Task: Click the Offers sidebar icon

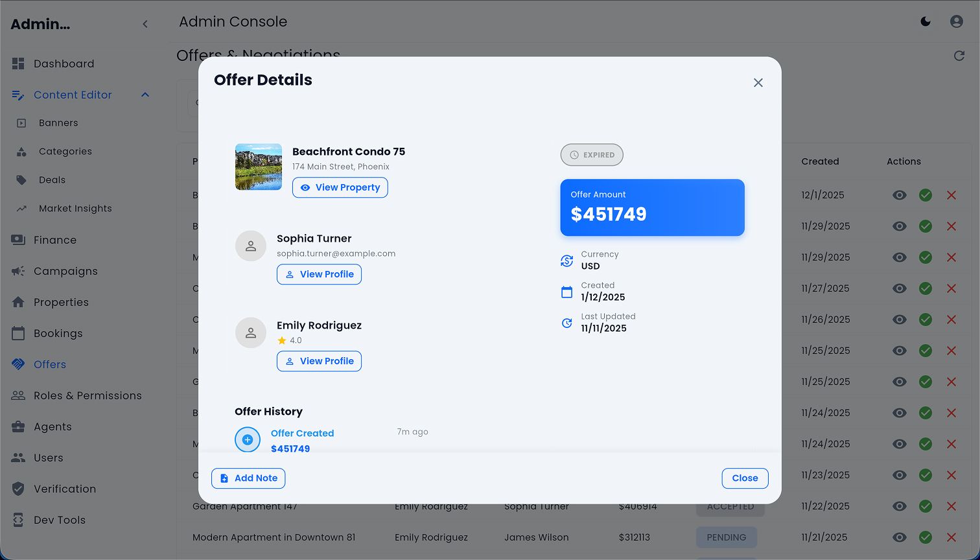Action: coord(18,364)
